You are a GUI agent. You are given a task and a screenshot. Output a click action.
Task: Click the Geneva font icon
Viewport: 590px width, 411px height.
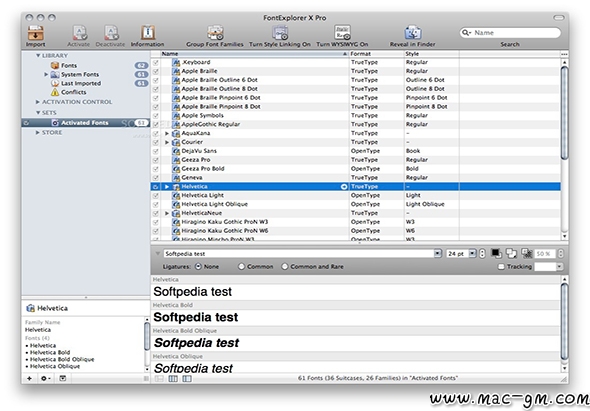point(176,178)
